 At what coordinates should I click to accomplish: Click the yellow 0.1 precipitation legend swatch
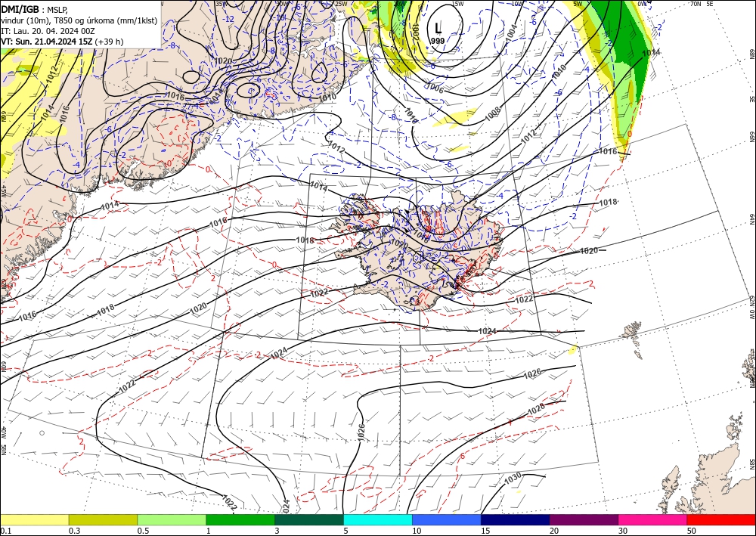tap(34, 519)
